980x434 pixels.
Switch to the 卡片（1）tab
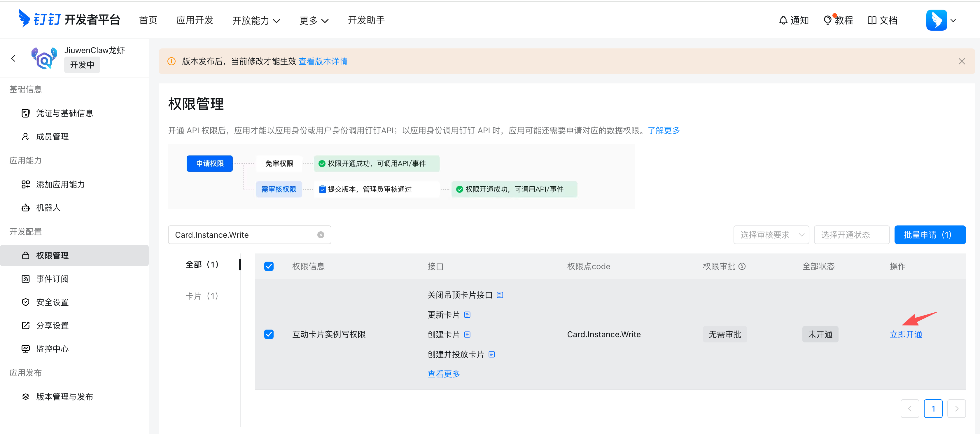(202, 295)
